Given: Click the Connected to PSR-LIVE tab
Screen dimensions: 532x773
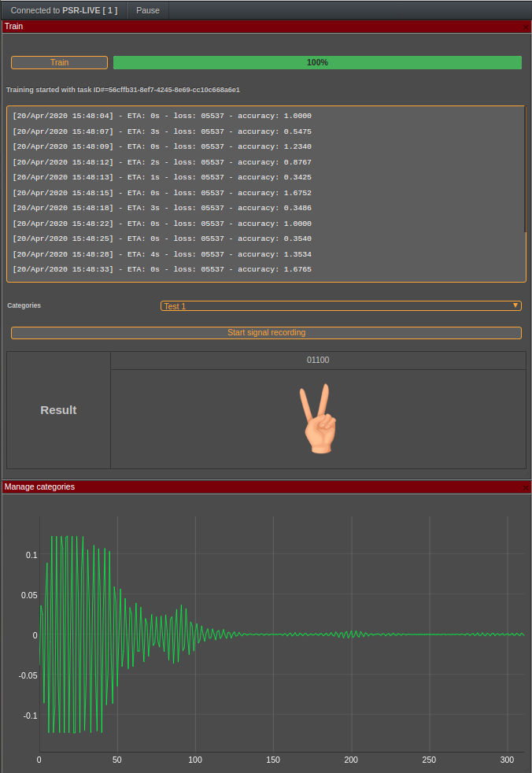Looking at the screenshot, I should [x=64, y=10].
